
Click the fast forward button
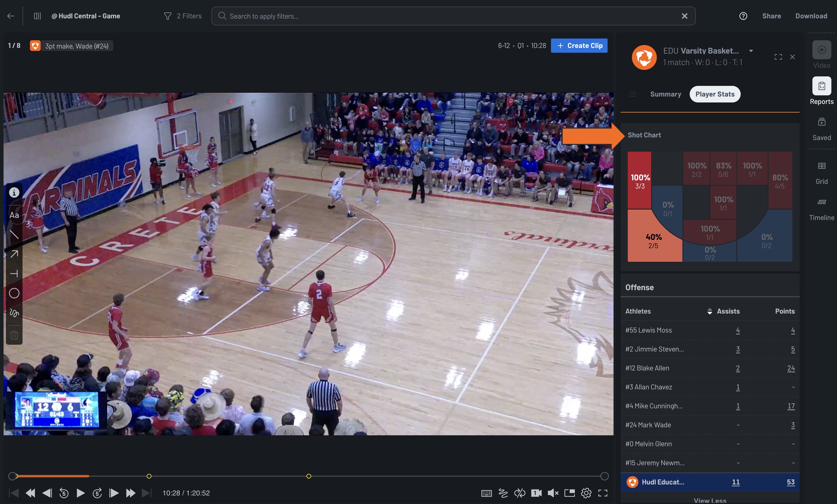pyautogui.click(x=130, y=493)
